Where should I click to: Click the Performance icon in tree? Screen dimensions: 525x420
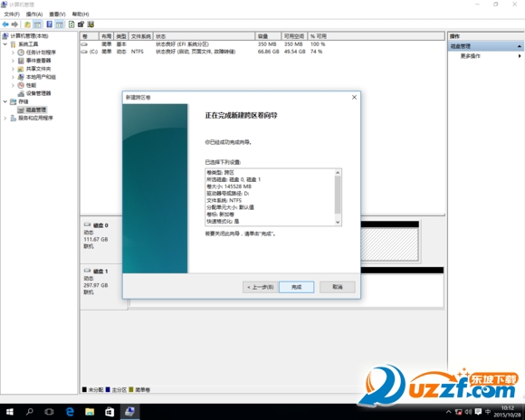(x=21, y=85)
